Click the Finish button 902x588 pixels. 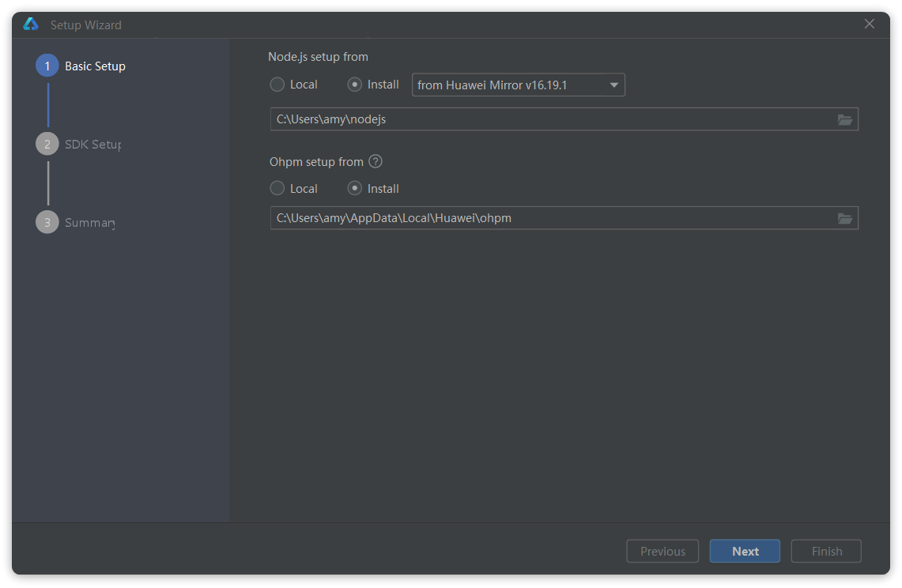pyautogui.click(x=826, y=551)
